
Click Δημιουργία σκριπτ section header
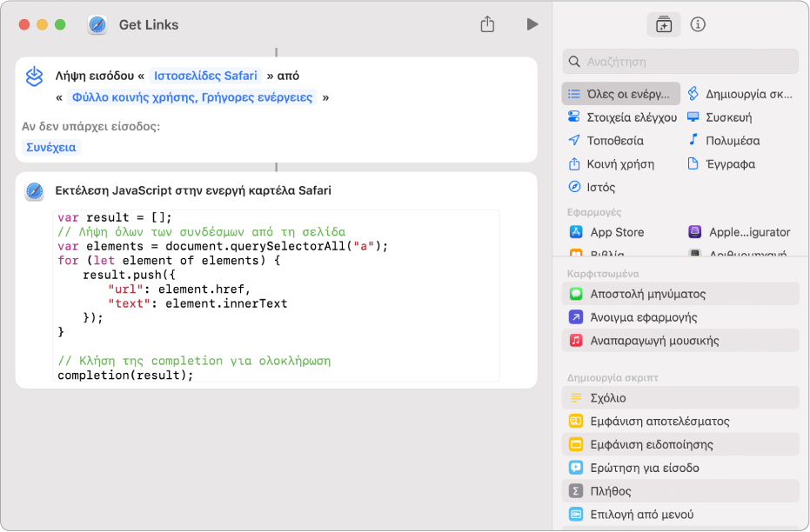613,378
